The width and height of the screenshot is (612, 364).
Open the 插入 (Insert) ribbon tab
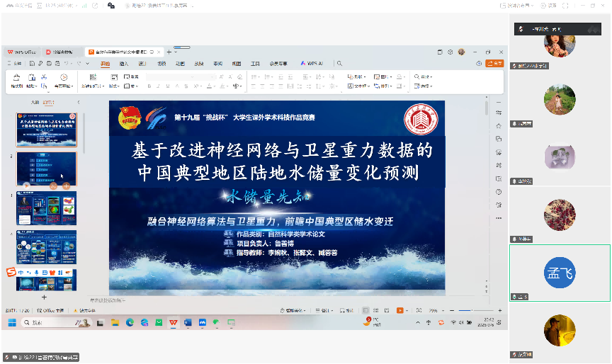124,64
